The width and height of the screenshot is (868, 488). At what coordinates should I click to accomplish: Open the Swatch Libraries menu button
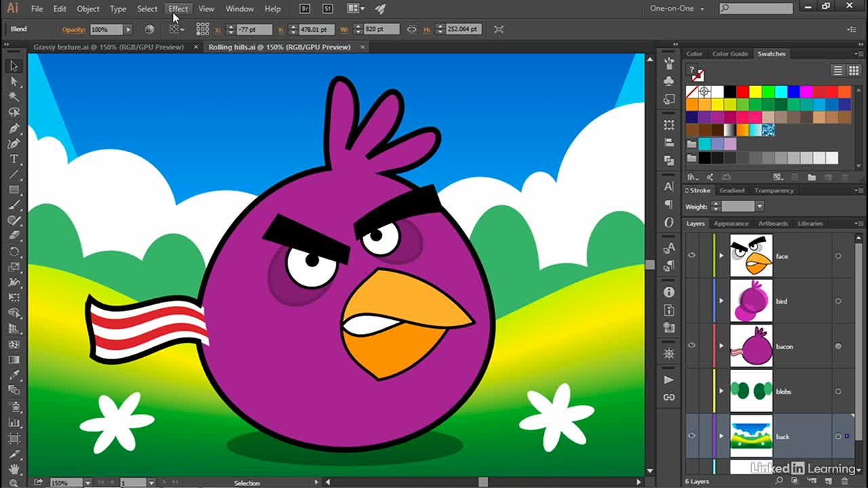click(692, 177)
